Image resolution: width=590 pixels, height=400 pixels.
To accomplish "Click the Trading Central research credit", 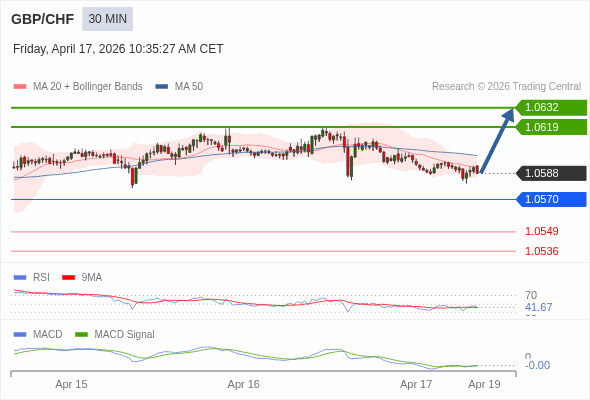I will [506, 87].
